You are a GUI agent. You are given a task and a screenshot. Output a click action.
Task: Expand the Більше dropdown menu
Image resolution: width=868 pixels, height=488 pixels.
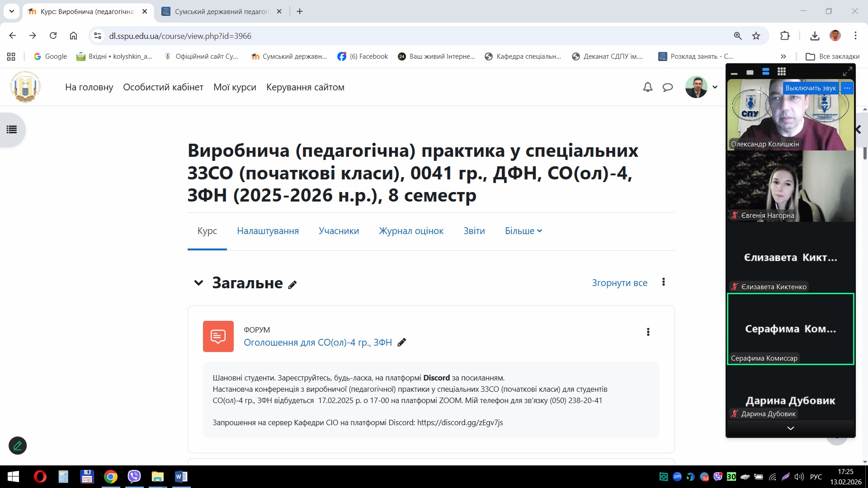click(523, 231)
